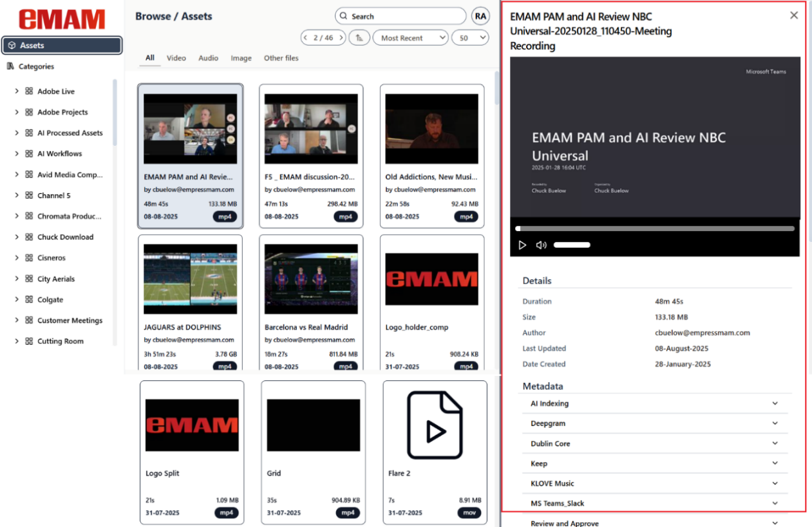Switch to the Audio tab

[209, 58]
